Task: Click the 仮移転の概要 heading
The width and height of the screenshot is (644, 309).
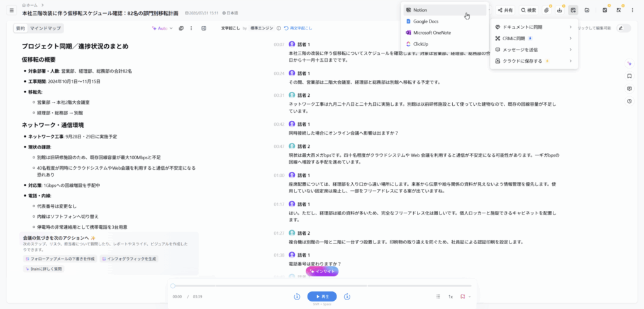Action: click(x=38, y=60)
